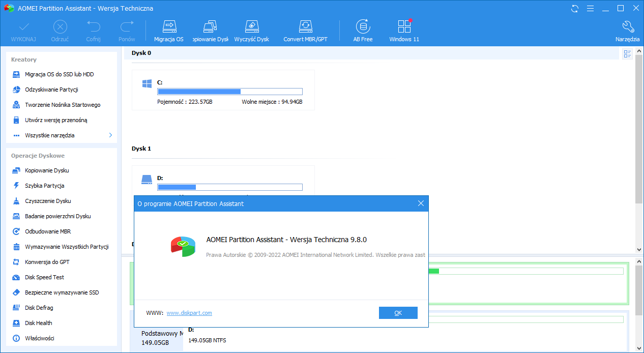The image size is (644, 353).
Task: Click the Dysk 1 heading
Action: click(x=141, y=149)
